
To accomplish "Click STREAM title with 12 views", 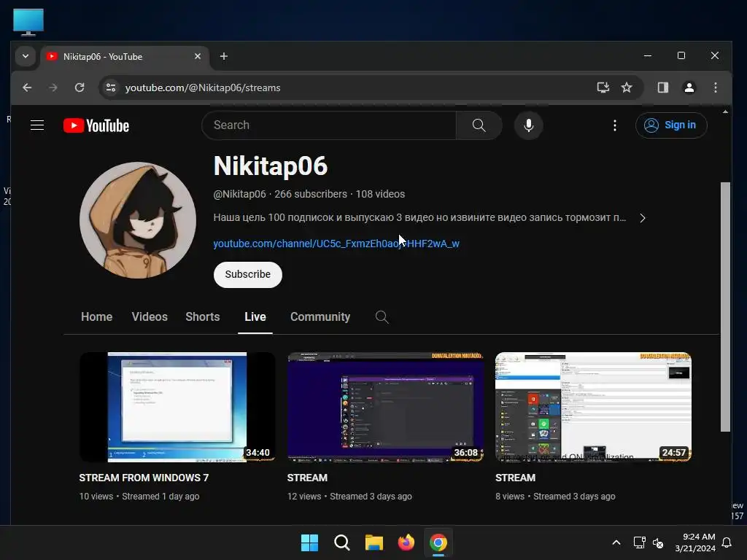I will coord(307,478).
